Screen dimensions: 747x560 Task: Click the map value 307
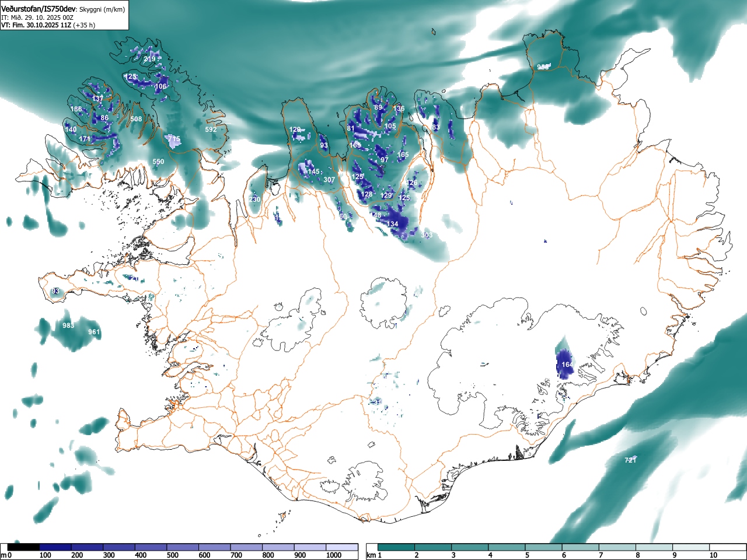[x=329, y=180]
